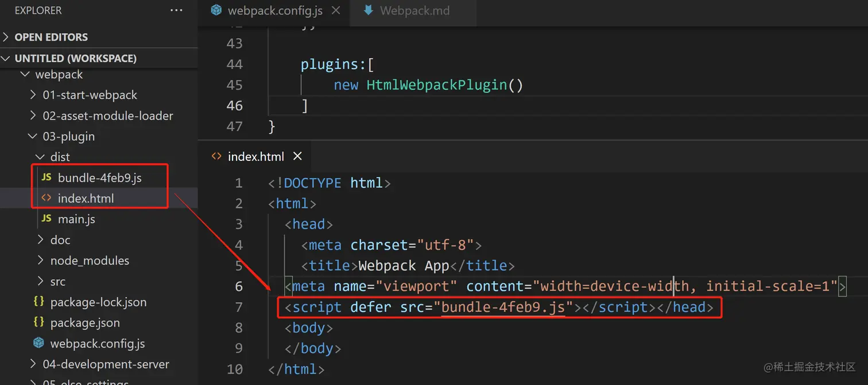Expand the 01-start-webpack folder
The image size is (868, 385).
(33, 95)
